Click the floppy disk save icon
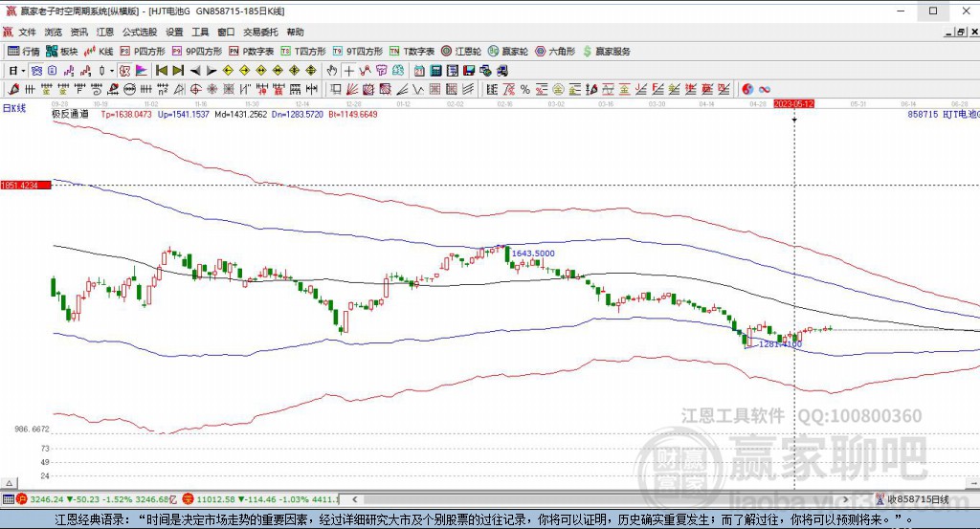 pyautogui.click(x=469, y=71)
